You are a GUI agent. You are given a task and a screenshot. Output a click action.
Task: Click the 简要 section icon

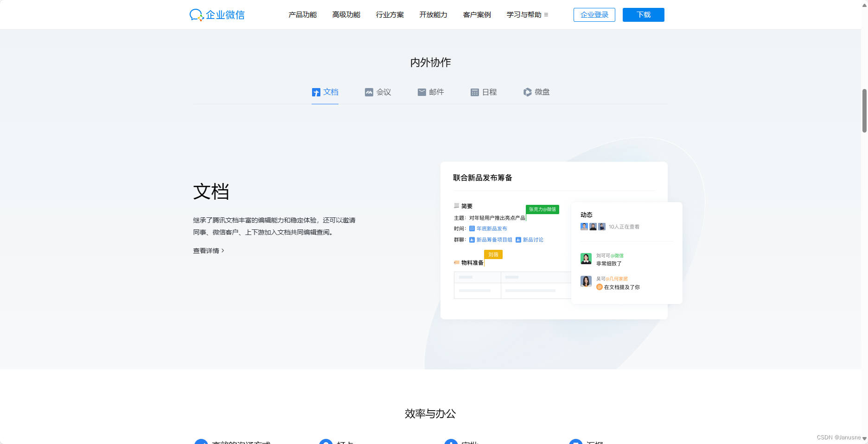click(457, 206)
